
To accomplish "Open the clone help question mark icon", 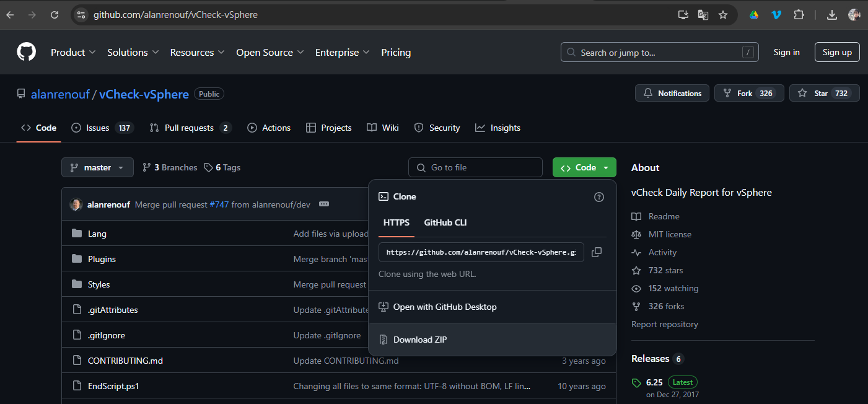I will click(x=599, y=197).
